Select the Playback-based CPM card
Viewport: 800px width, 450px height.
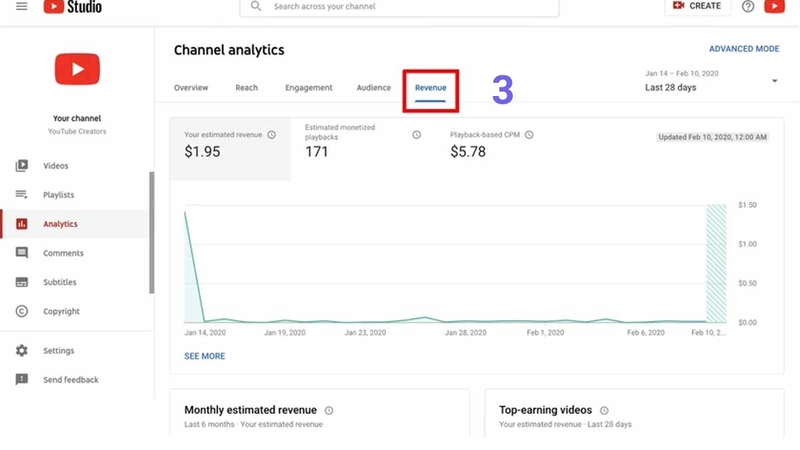[492, 149]
